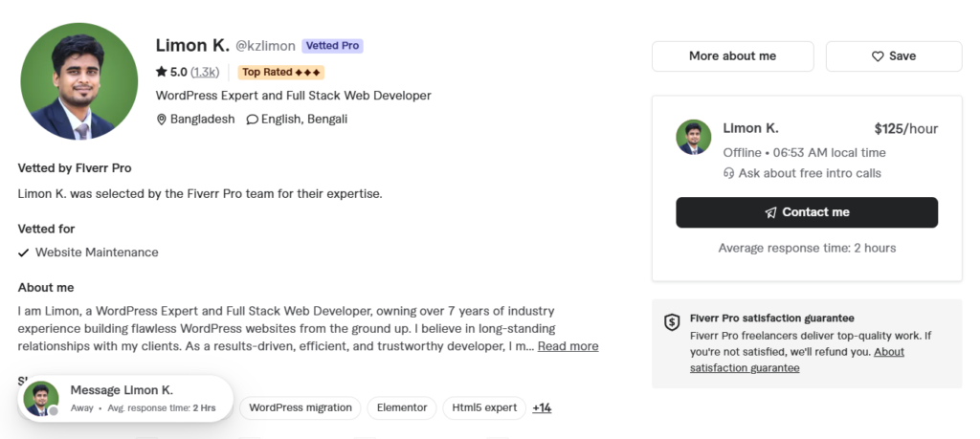This screenshot has width=980, height=439.
Task: Click the Top Rated badge with diamonds
Action: coord(281,72)
